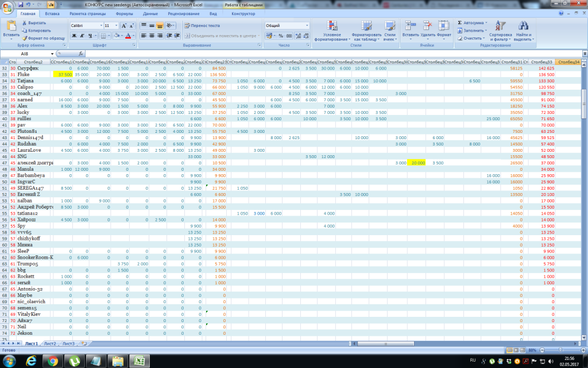Open Excel help question mark

561,13
